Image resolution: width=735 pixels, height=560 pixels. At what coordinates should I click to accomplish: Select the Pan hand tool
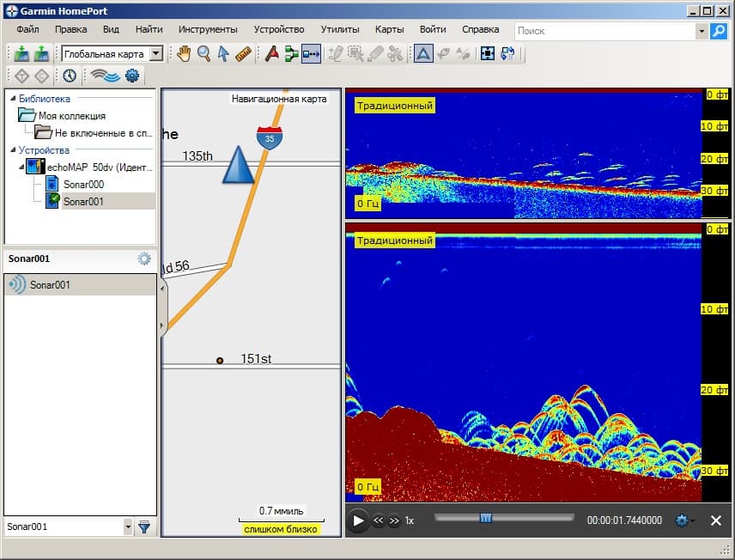click(x=184, y=54)
